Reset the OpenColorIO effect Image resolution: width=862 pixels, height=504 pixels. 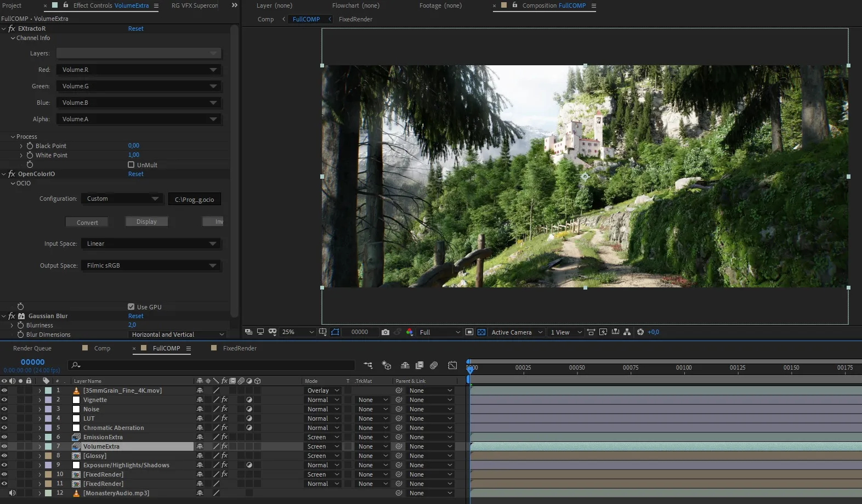(135, 174)
